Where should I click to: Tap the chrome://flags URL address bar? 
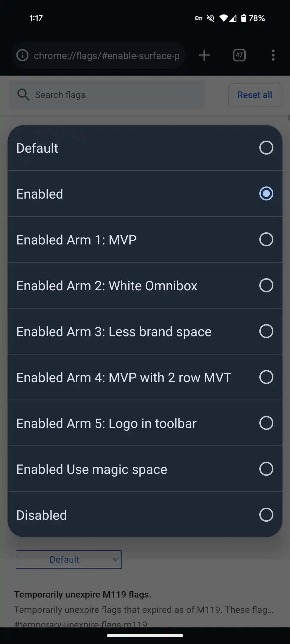point(106,56)
